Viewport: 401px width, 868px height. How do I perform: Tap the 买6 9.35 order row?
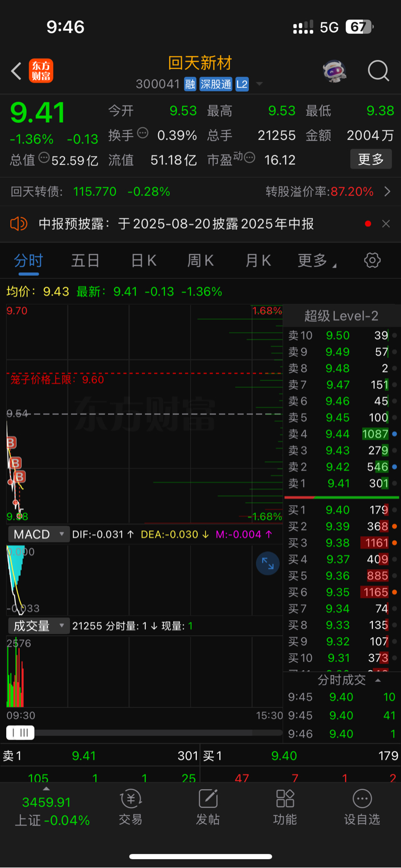tap(343, 592)
